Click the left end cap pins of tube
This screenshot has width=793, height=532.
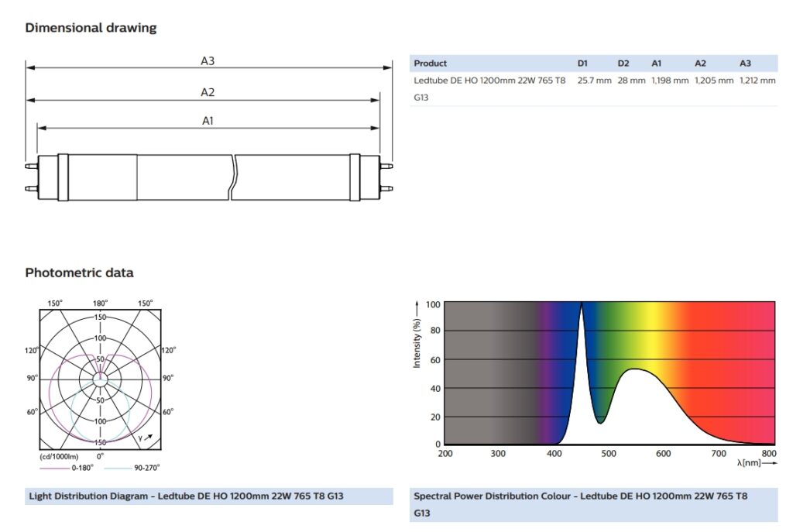point(31,177)
